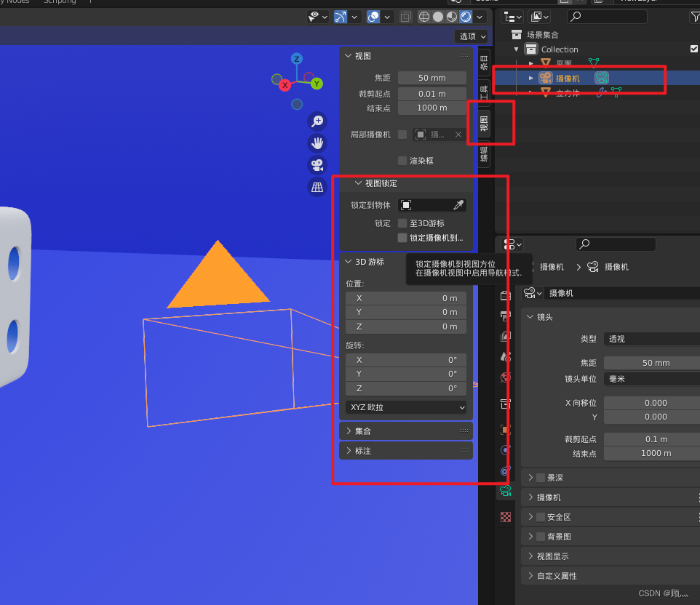
Task: Click the outliner search field
Action: 607,17
